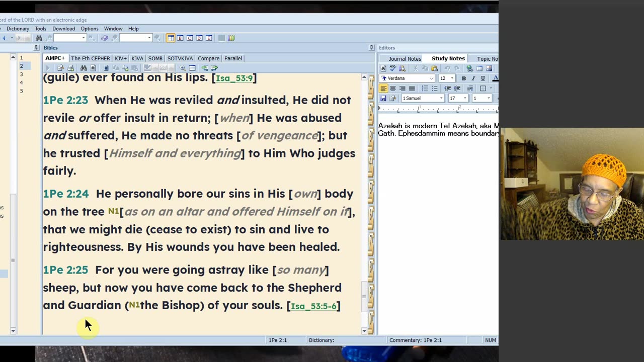
Task: Open the Tools menu
Action: (x=41, y=29)
